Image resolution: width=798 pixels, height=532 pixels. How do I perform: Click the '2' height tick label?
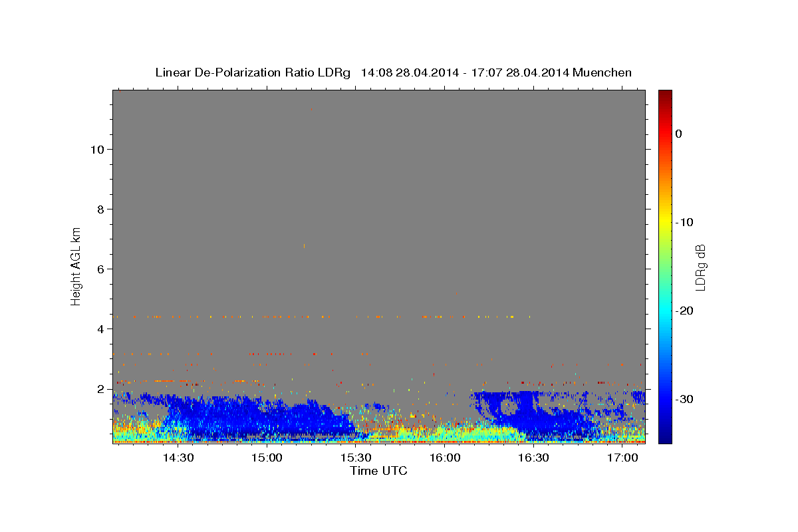coord(100,388)
